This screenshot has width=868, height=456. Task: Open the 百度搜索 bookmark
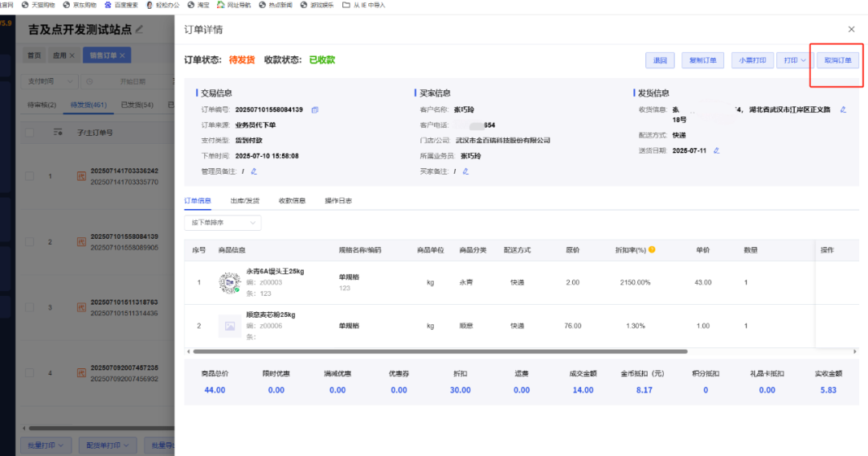pyautogui.click(x=121, y=5)
